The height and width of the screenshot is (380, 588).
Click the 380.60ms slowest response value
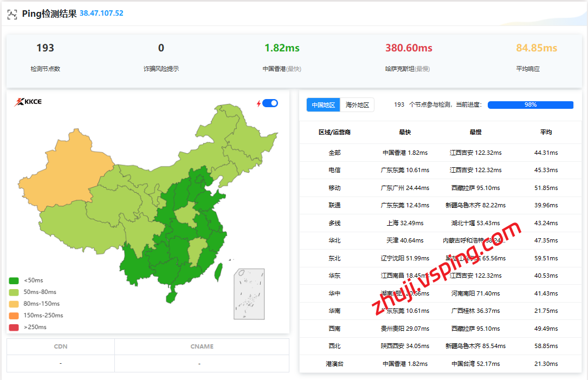pyautogui.click(x=409, y=48)
